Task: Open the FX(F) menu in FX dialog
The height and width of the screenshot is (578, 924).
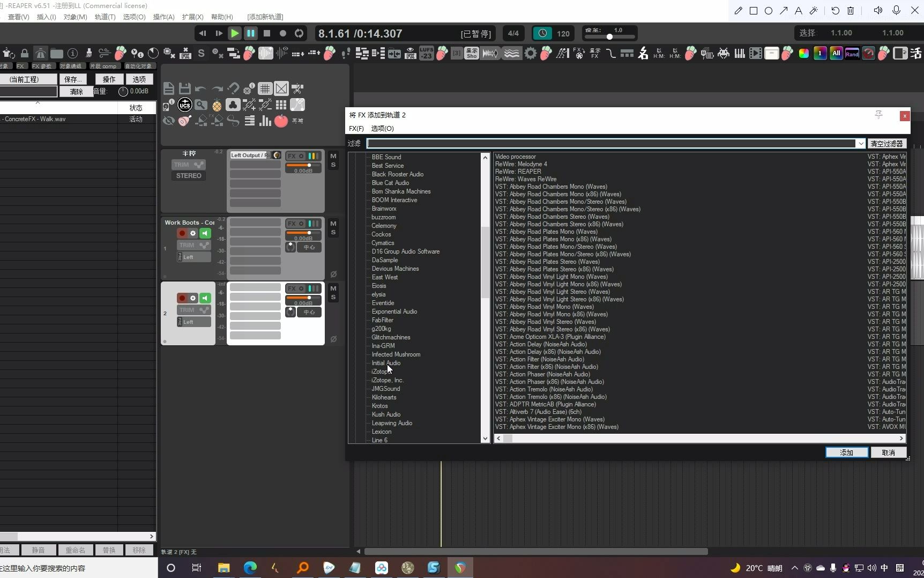Action: 356,129
